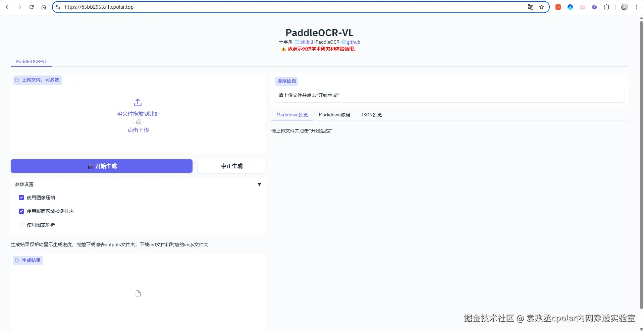Click the 参数设置 section title
Image resolution: width=644 pixels, height=332 pixels.
click(x=24, y=184)
